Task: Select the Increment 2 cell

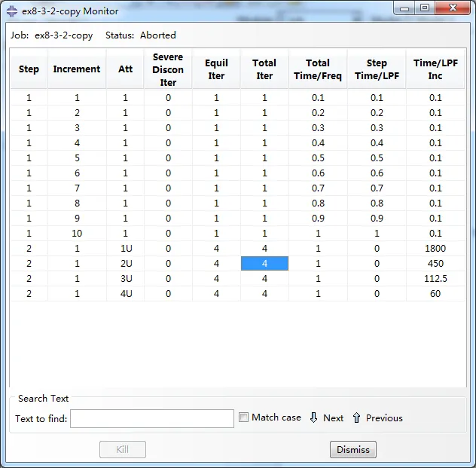Action: (77, 113)
